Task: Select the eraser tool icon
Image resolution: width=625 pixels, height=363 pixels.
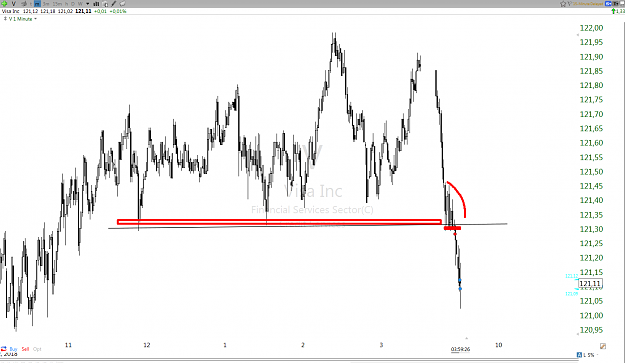Action: 122,4
